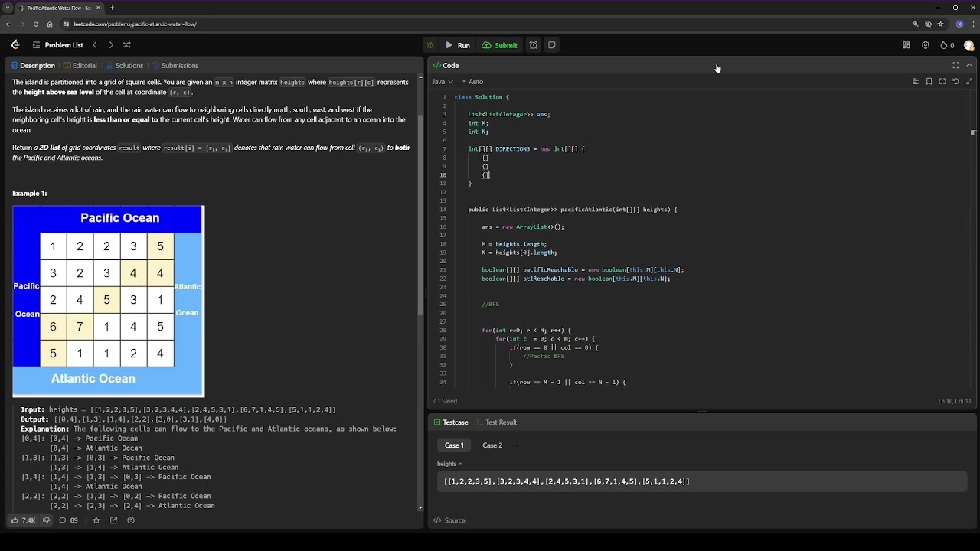
Task: Start the alarm clock timer icon
Action: tap(534, 45)
